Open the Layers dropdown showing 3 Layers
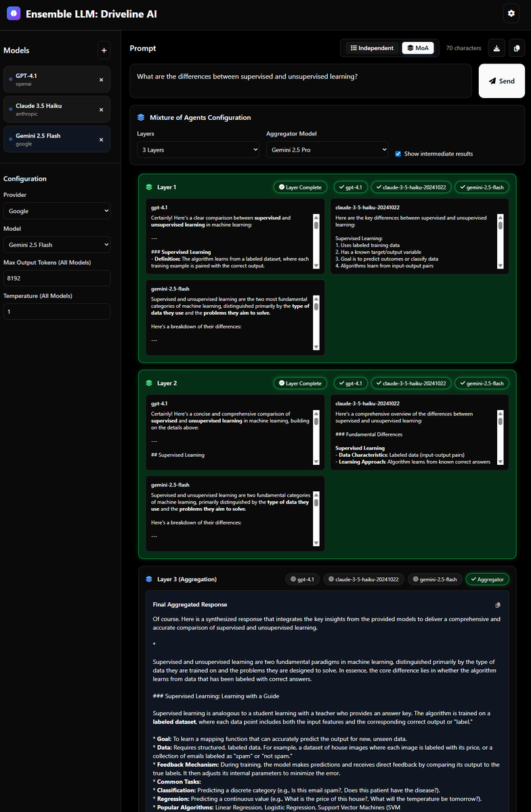 tap(198, 150)
